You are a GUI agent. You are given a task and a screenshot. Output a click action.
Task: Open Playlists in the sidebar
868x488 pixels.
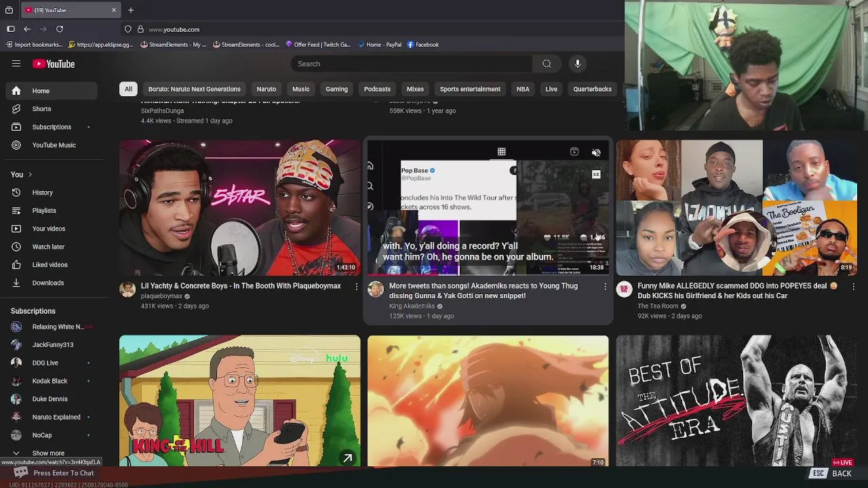pyautogui.click(x=52, y=211)
